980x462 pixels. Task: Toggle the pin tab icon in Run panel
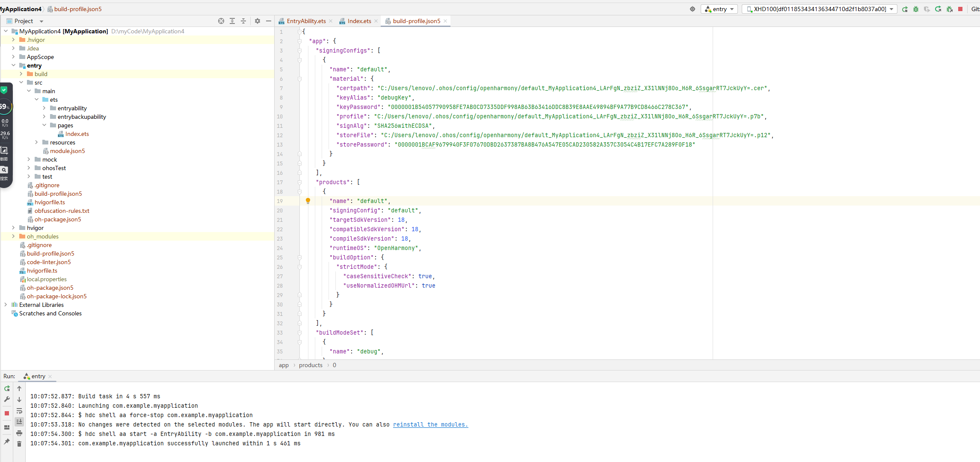pyautogui.click(x=7, y=441)
